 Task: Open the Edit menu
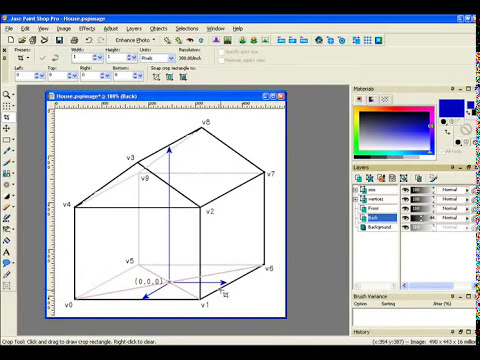[x=25, y=29]
